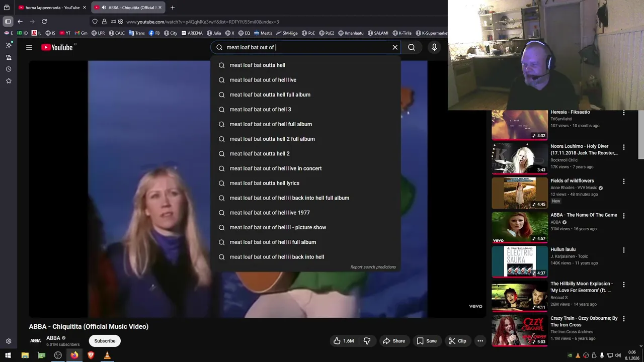Choose 'meat loaf bat out of hell live 1977'

point(306,213)
